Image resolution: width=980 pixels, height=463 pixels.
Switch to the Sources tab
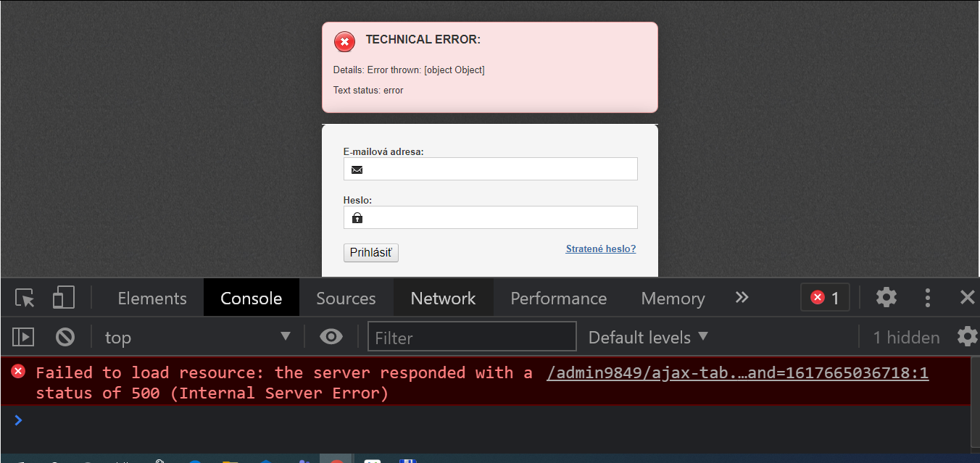(346, 298)
